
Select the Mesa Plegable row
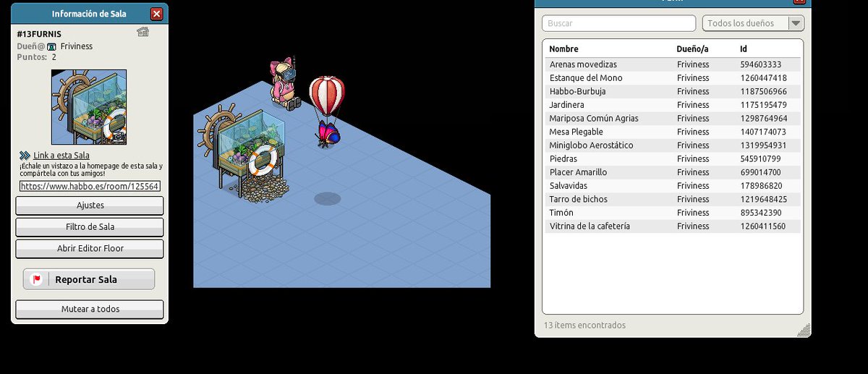pos(673,132)
